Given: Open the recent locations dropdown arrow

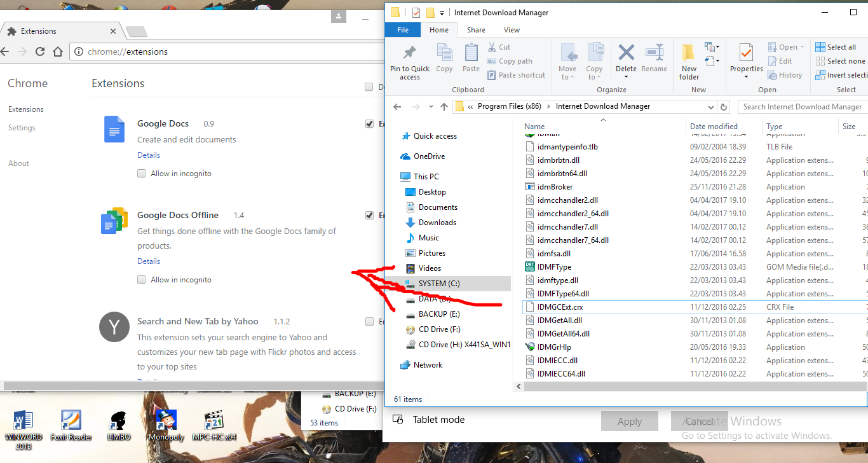Looking at the screenshot, I should tap(430, 107).
